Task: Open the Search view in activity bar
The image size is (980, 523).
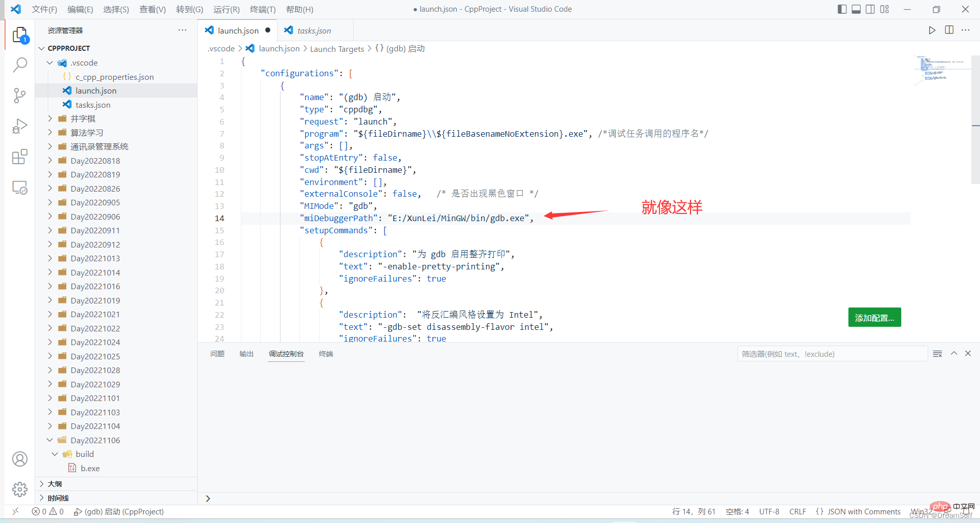Action: click(20, 65)
